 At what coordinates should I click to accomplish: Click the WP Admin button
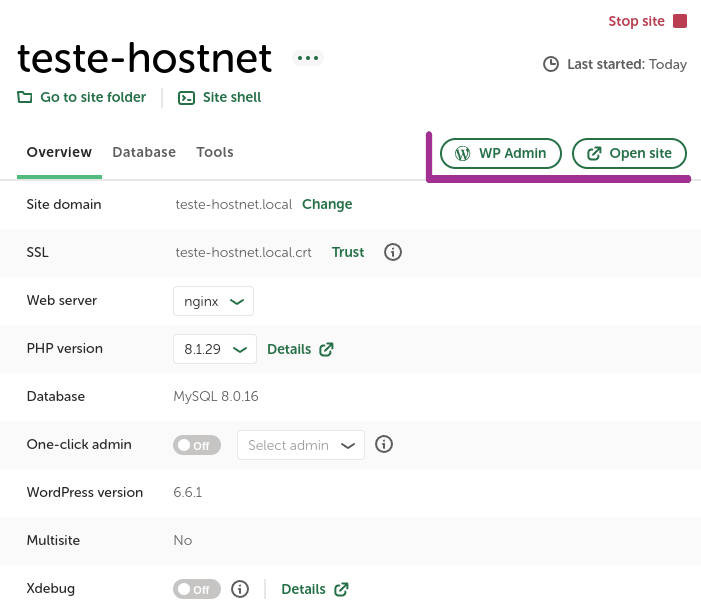coord(501,153)
